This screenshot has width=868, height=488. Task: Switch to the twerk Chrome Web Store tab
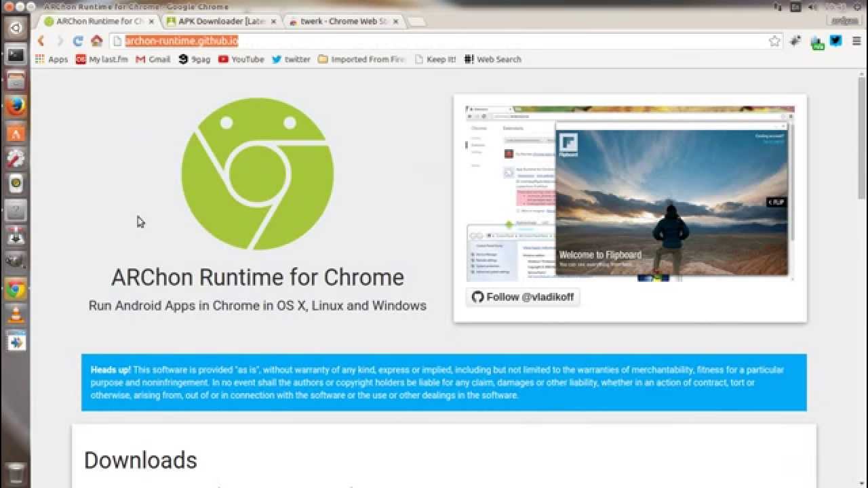(x=344, y=21)
